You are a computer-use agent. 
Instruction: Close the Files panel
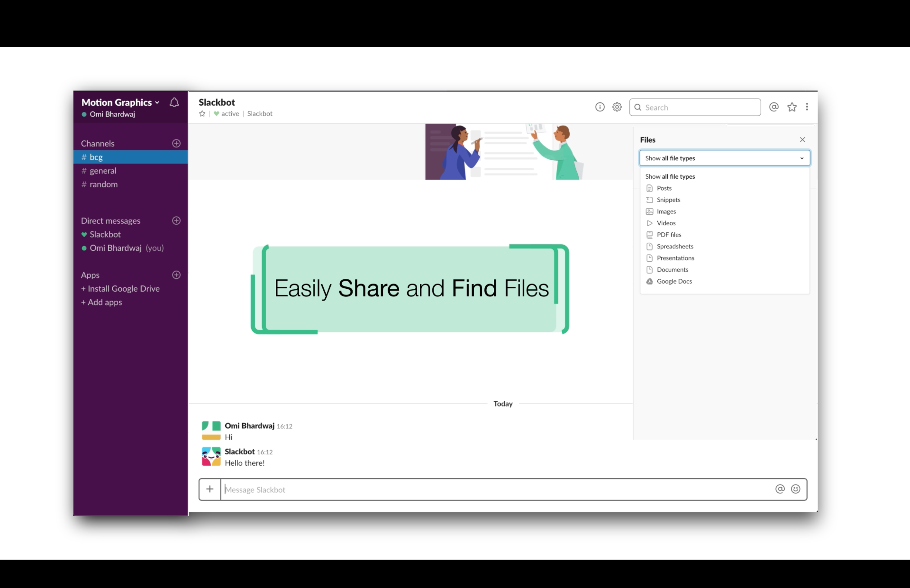coord(802,140)
